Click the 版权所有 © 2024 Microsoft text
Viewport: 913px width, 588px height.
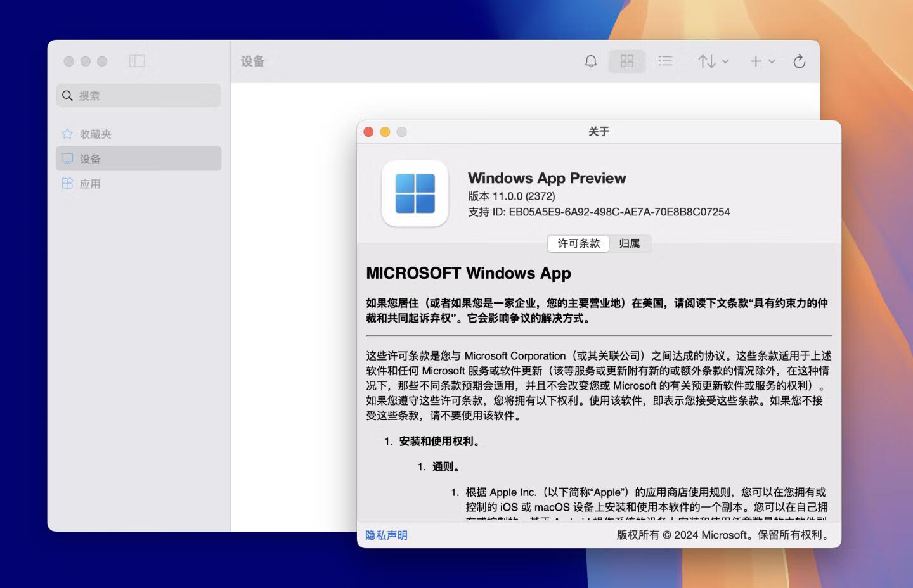pyautogui.click(x=723, y=535)
